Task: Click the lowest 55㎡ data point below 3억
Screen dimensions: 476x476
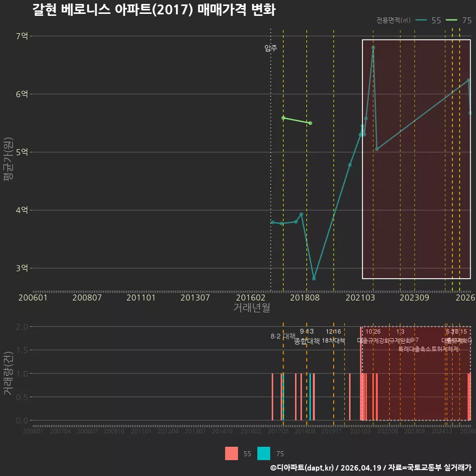Action: (x=314, y=278)
